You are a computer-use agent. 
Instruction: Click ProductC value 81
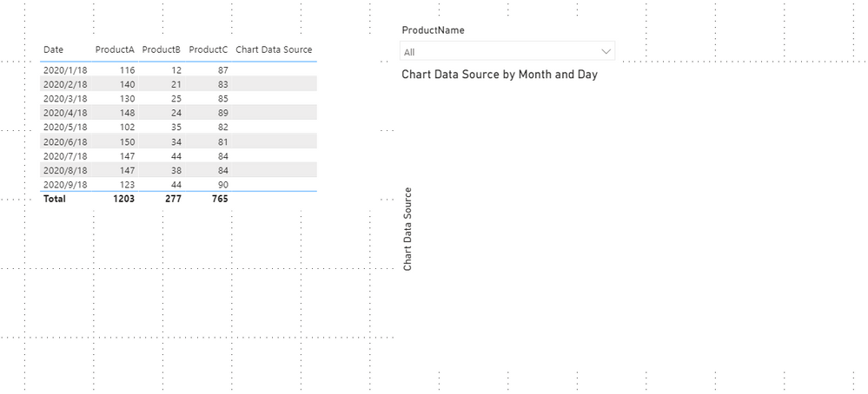[222, 141]
